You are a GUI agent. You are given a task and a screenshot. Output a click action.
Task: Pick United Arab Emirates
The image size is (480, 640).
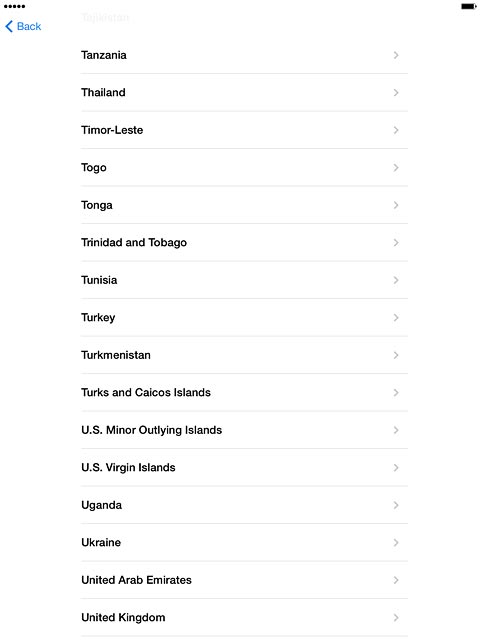(244, 580)
